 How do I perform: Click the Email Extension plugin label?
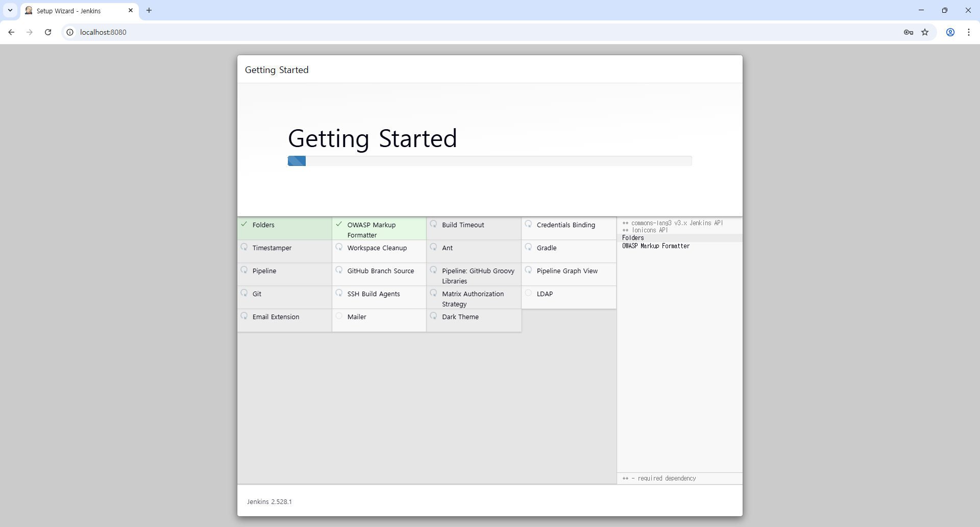(x=276, y=317)
